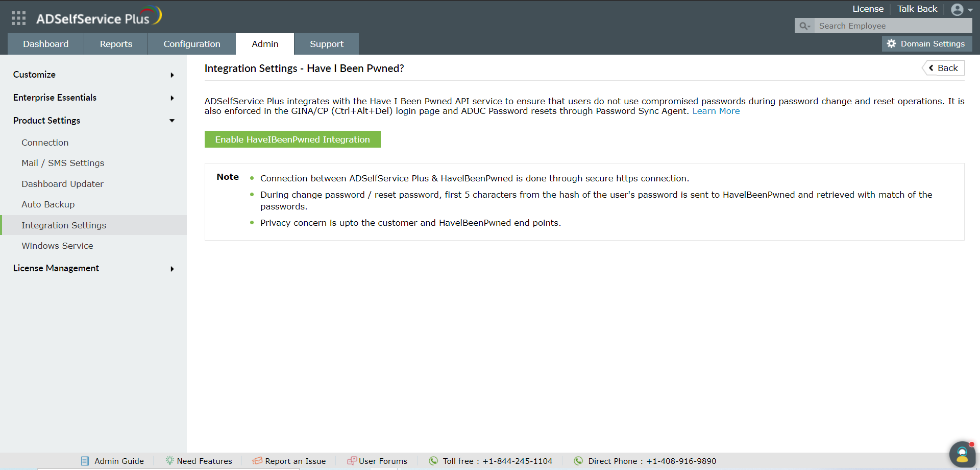Open the User Forums link
Viewport: 980px width, 470px height.
coord(383,461)
